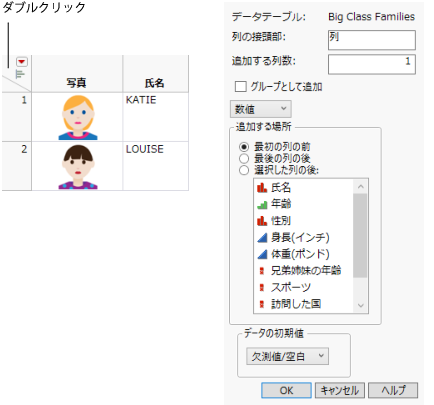
Task: Open the 数値 data type dropdown
Action: click(x=260, y=109)
